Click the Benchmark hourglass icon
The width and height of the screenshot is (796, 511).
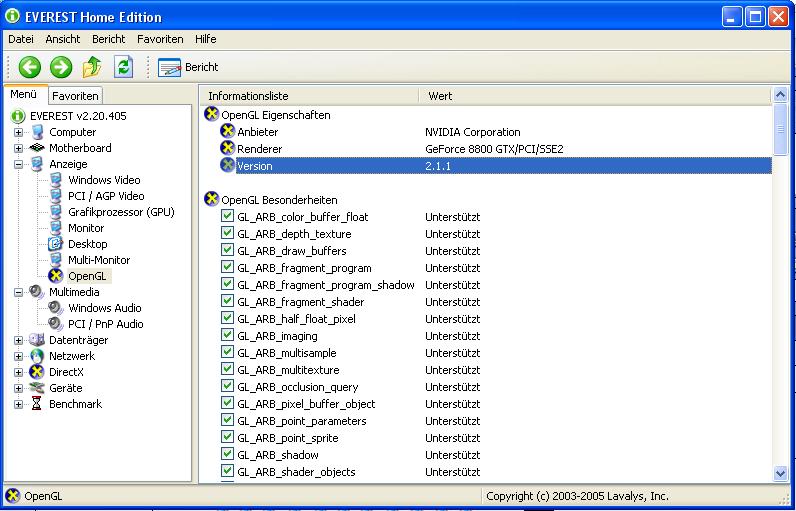[x=37, y=404]
